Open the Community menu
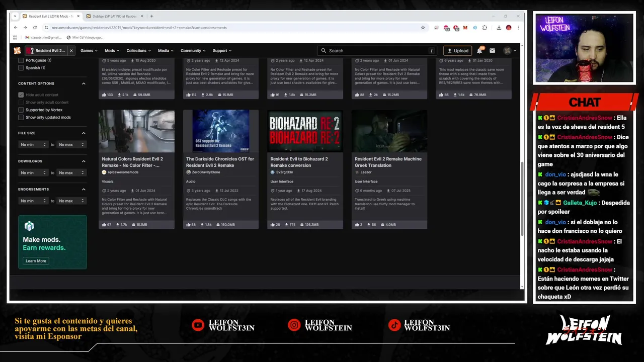 point(193,51)
